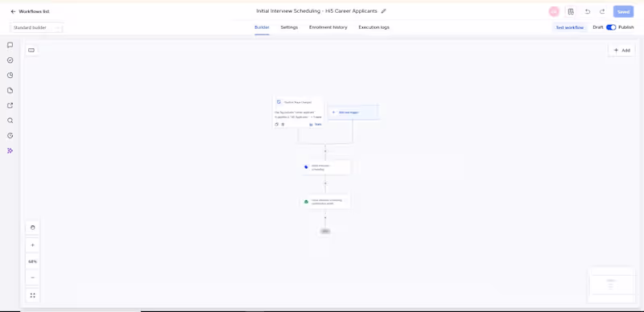Open the pie chart stats icon in sidebar
The height and width of the screenshot is (312, 644).
[10, 76]
